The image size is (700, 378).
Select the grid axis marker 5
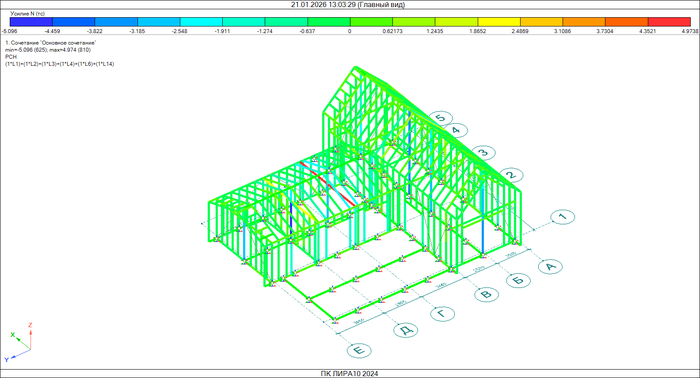click(441, 118)
